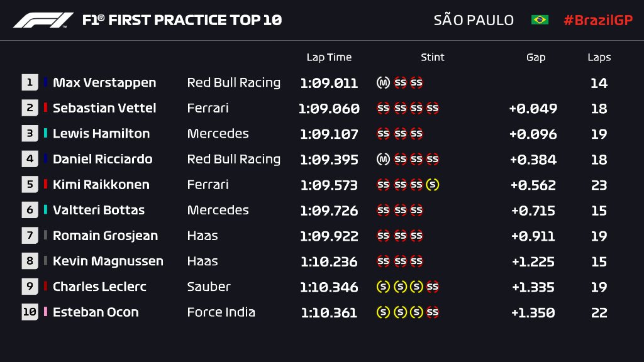
Task: Click Leclerc's supersoft tyre icon
Action: click(x=432, y=287)
